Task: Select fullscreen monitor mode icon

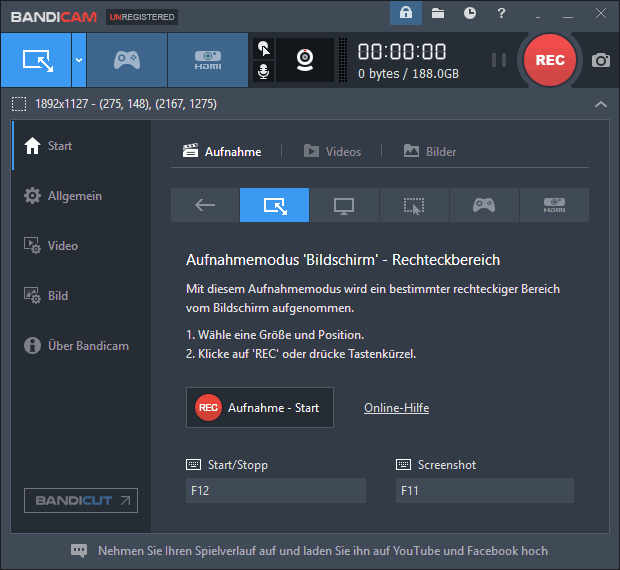Action: pyautogui.click(x=344, y=205)
